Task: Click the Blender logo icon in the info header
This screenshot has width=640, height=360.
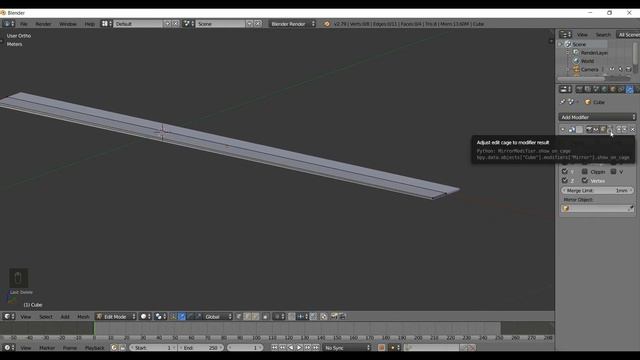Action: (x=327, y=24)
